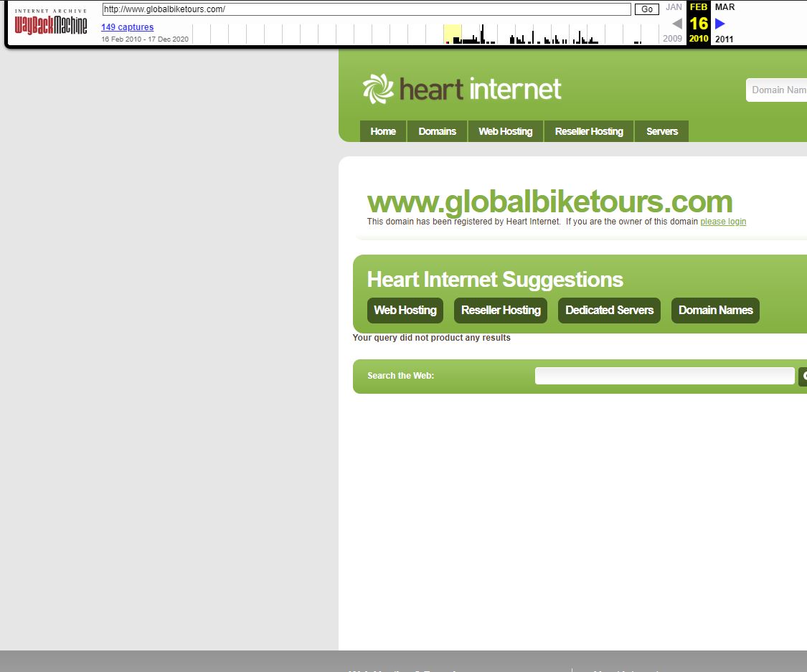The image size is (807, 672).
Task: Select Reseller Hosting navigation tab
Action: [589, 131]
